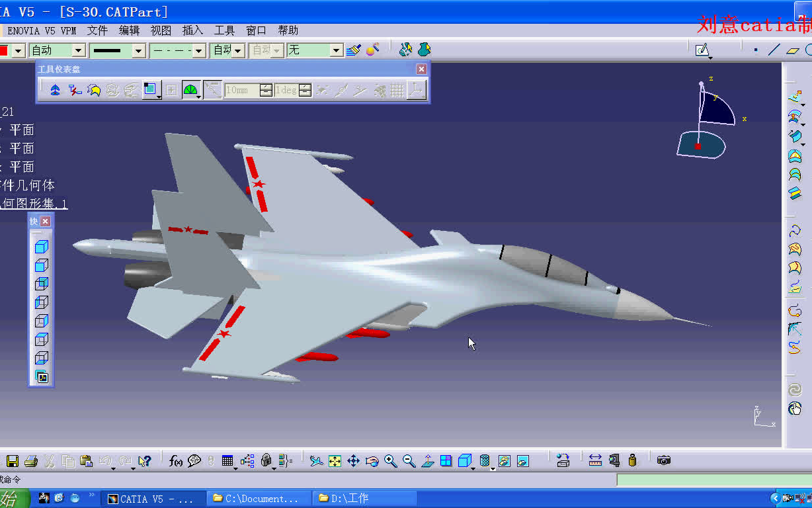
Task: Click the Normal View icon
Action: [x=428, y=460]
